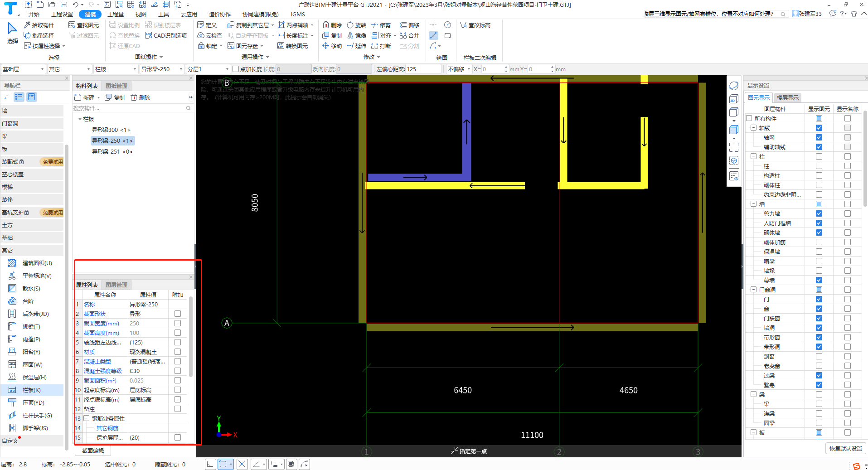Click the 搜索构件 search box
The image size is (868, 470).
coord(133,108)
